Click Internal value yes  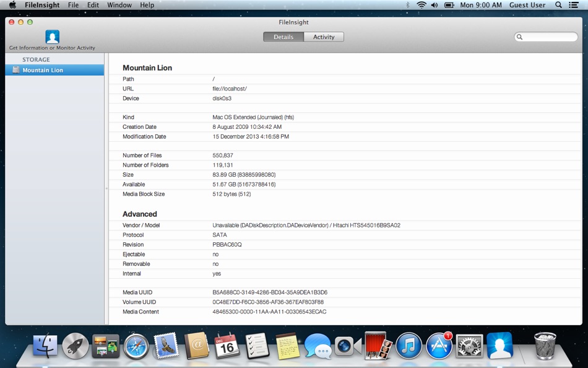coord(217,274)
